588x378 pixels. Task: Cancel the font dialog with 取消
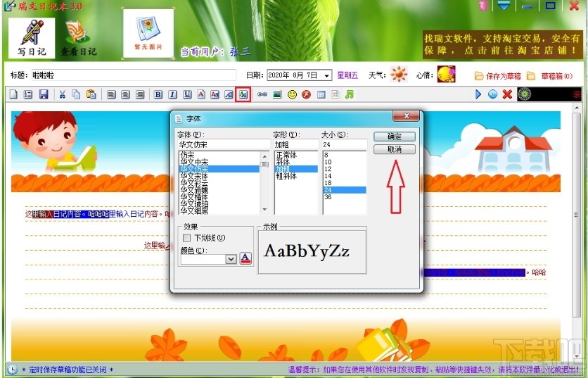[394, 149]
